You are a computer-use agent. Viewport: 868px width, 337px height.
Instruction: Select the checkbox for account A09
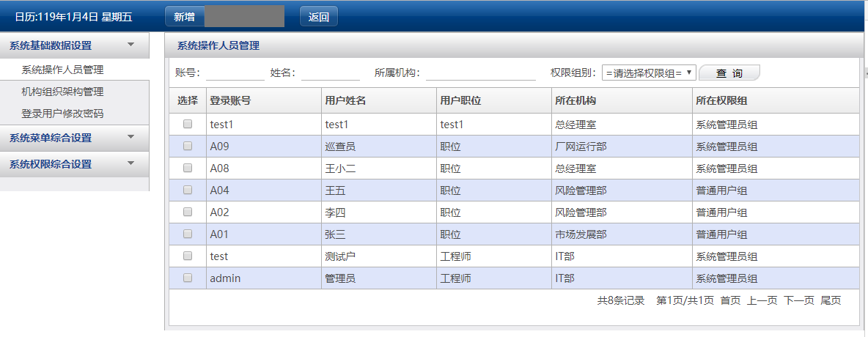[x=188, y=147]
